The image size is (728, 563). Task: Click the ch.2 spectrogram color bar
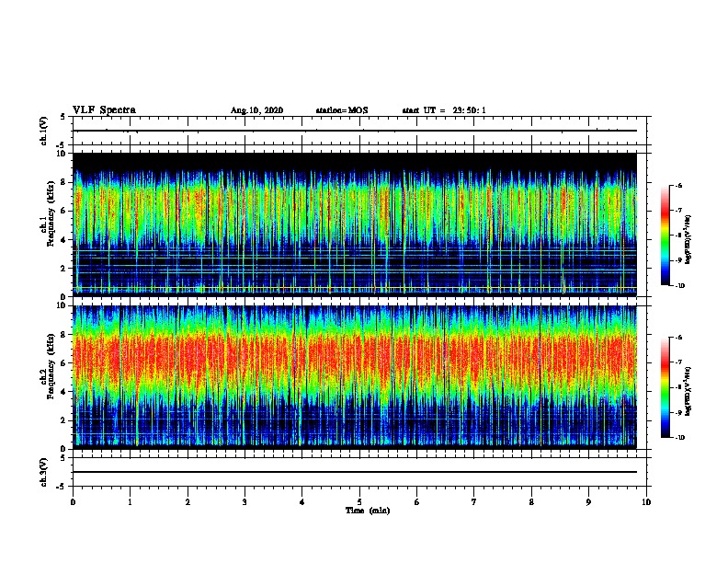click(665, 387)
